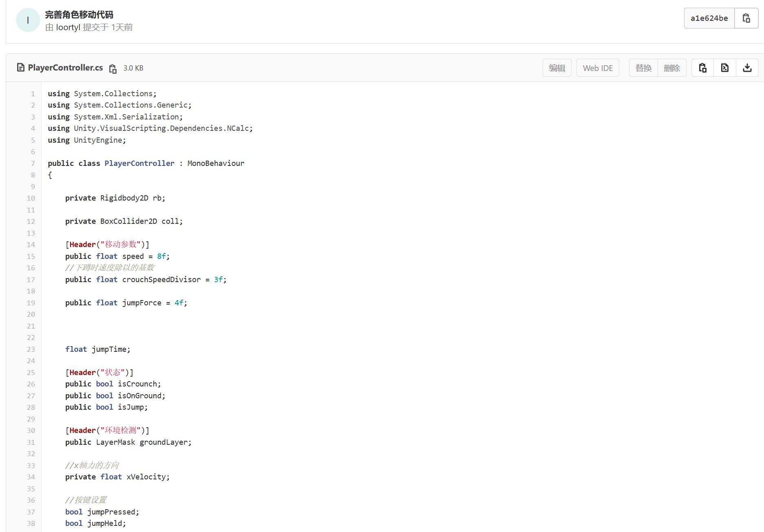Open the file in Web IDE

click(597, 68)
